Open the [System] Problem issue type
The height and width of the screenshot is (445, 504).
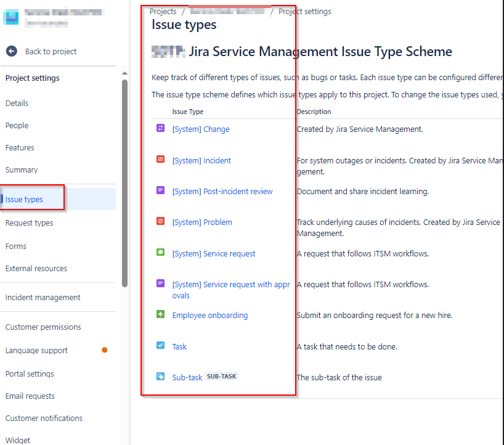(202, 222)
